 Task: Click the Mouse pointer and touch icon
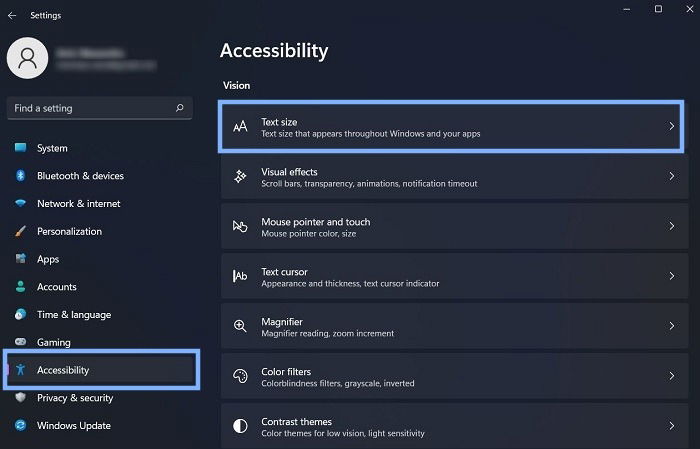point(240,226)
